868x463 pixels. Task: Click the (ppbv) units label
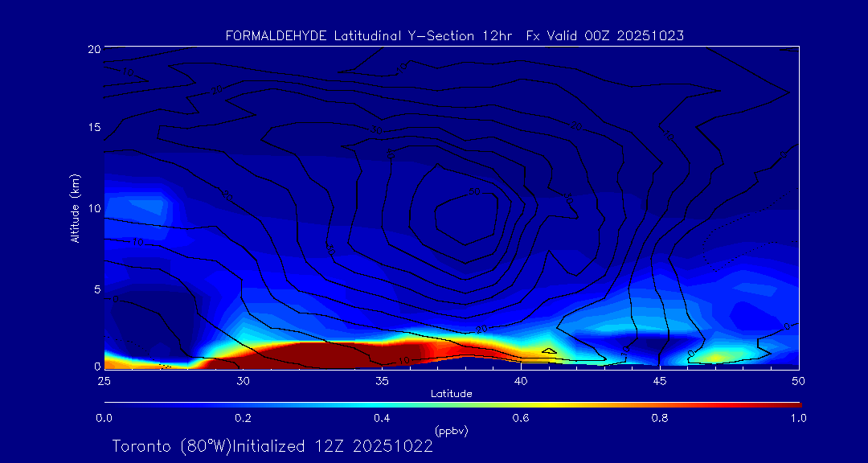451,431
